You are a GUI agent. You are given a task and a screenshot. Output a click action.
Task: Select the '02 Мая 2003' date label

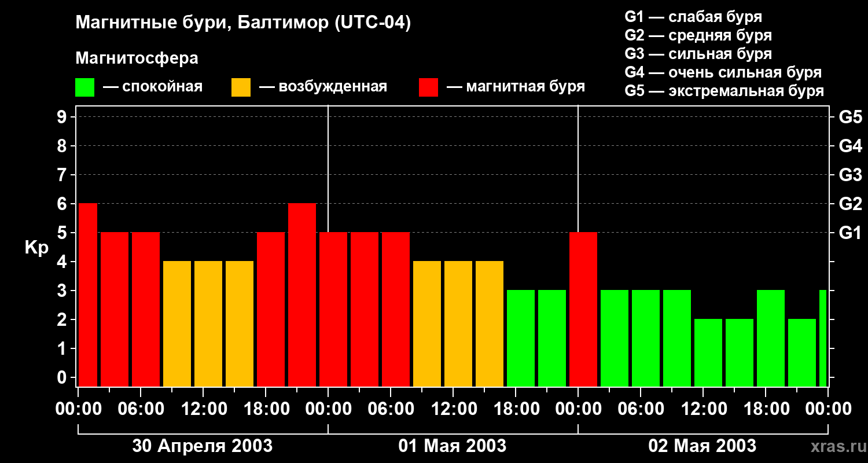702,446
